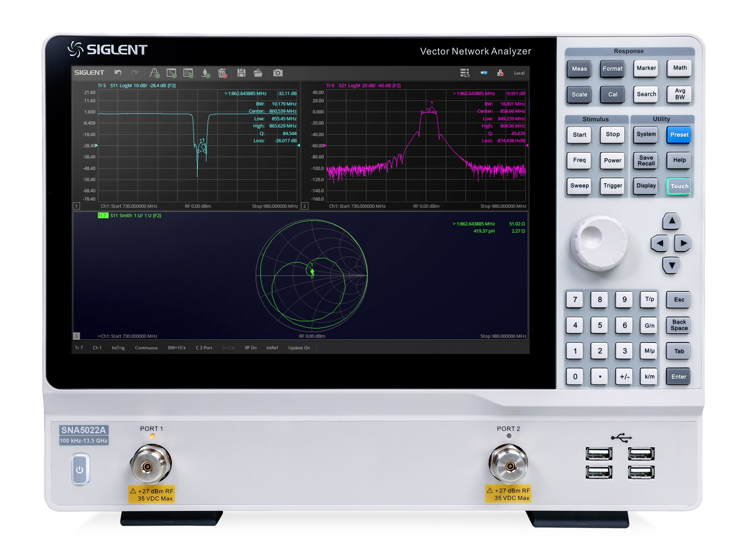The width and height of the screenshot is (747, 560).
Task: Click the Search key
Action: click(x=646, y=94)
